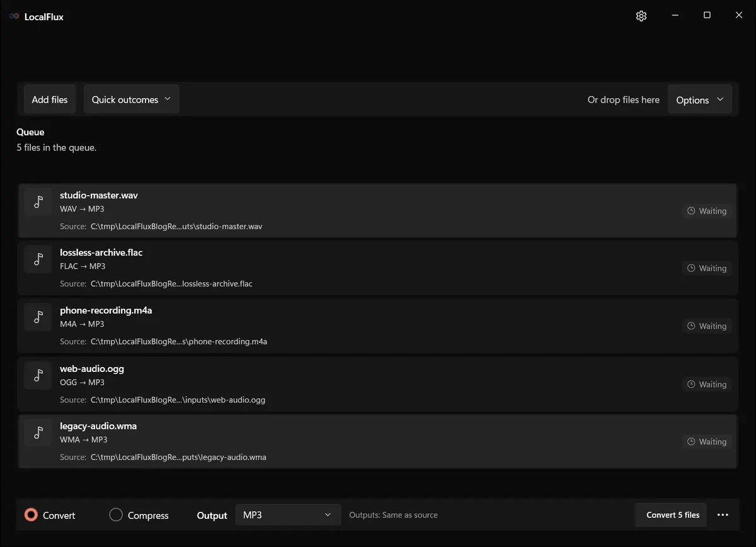Select the studio-master.wav file name

tap(99, 195)
